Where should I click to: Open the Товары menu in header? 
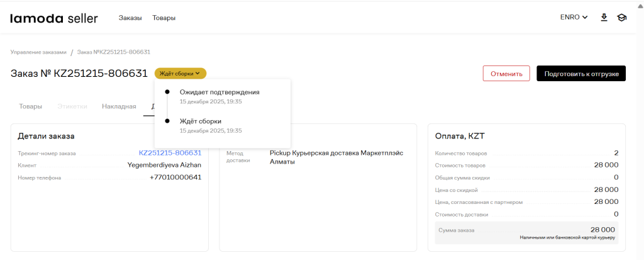pyautogui.click(x=164, y=18)
